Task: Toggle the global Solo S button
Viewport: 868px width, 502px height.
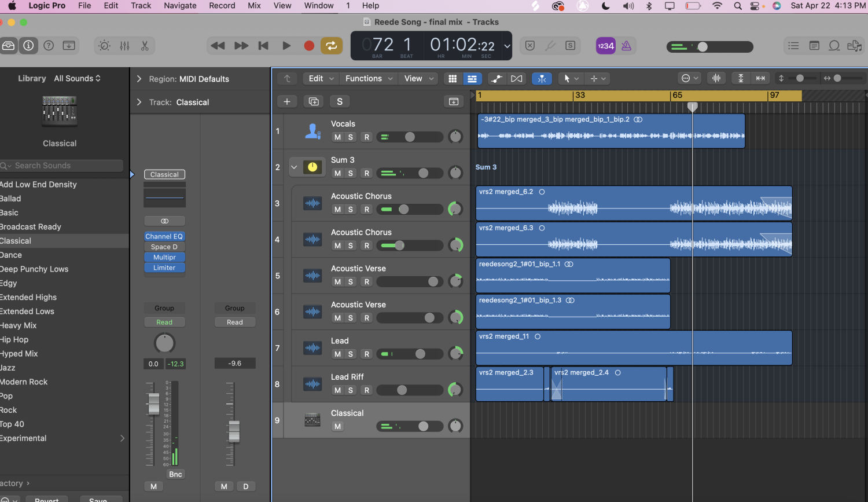Action: click(x=340, y=101)
